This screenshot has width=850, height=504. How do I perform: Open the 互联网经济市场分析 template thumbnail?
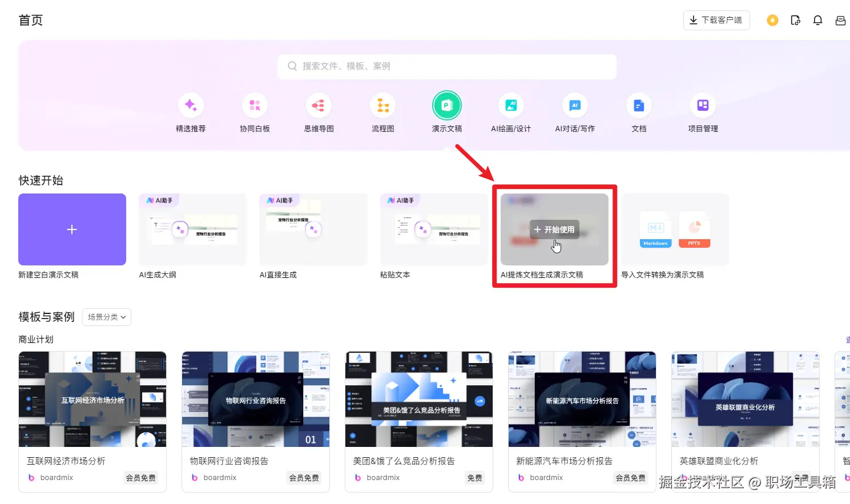pyautogui.click(x=92, y=399)
